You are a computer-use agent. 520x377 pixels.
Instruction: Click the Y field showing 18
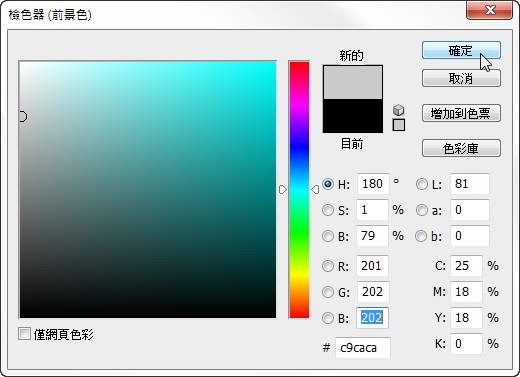466,318
